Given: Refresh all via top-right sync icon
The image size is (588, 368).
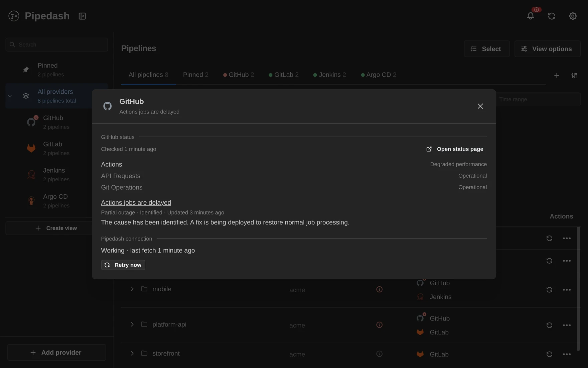Looking at the screenshot, I should [552, 16].
